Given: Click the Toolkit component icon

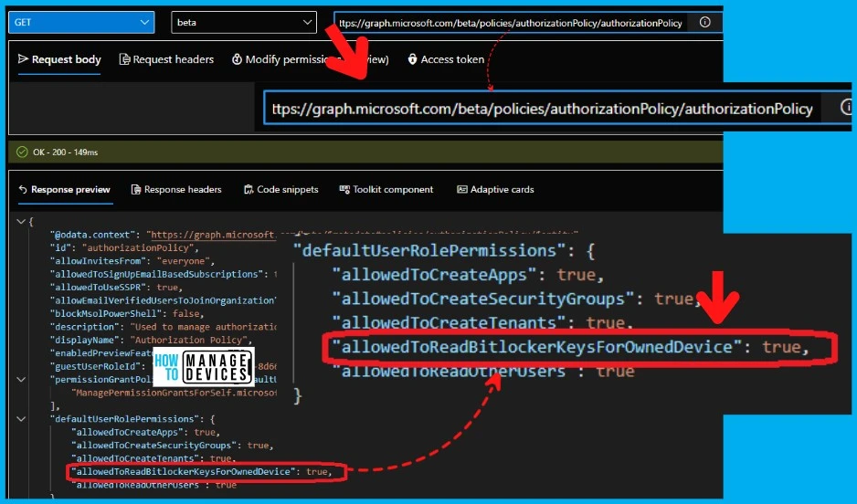Looking at the screenshot, I should [344, 190].
